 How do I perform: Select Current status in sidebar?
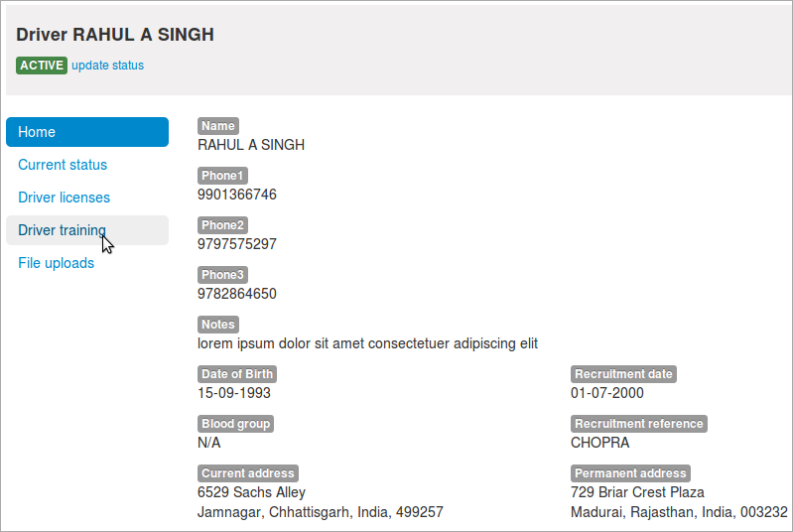point(63,165)
